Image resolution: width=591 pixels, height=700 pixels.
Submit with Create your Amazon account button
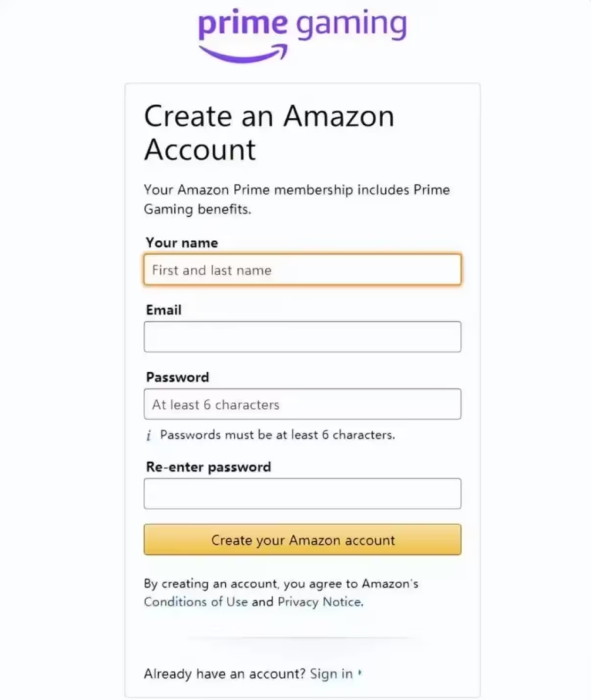[x=302, y=540]
